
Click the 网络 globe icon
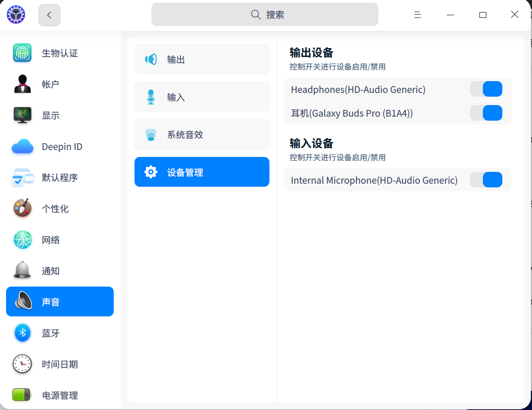pyautogui.click(x=22, y=240)
